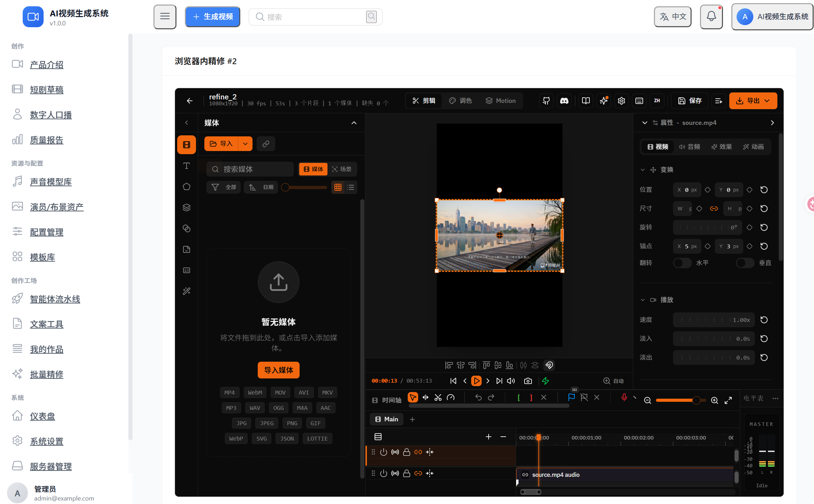Click the 保存 button
This screenshot has height=504, width=814.
coord(689,101)
